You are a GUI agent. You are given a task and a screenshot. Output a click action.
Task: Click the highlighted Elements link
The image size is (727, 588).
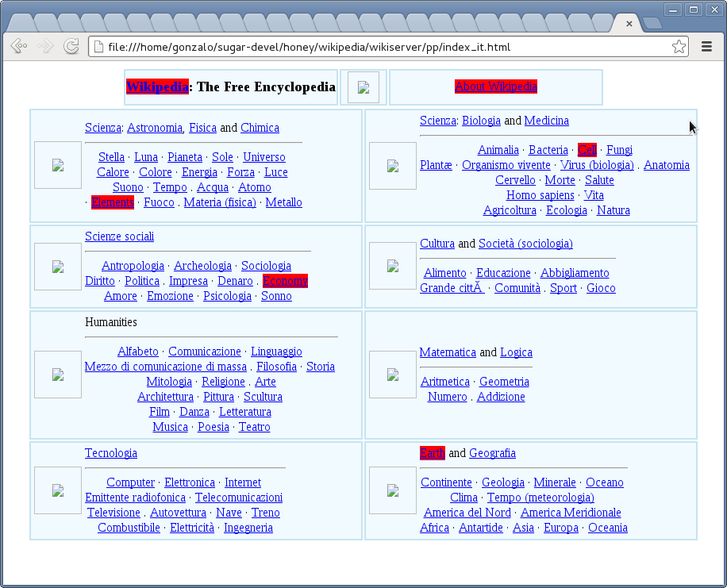(113, 202)
